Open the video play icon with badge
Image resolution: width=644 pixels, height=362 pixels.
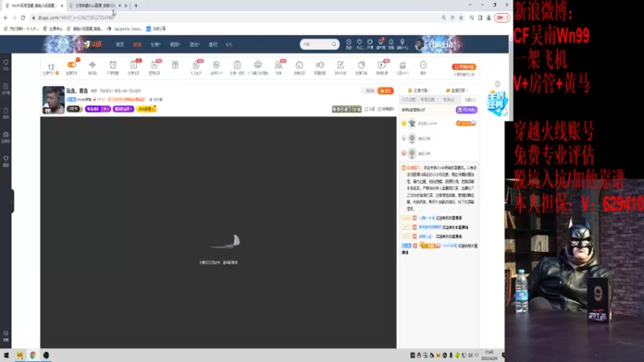(x=382, y=65)
